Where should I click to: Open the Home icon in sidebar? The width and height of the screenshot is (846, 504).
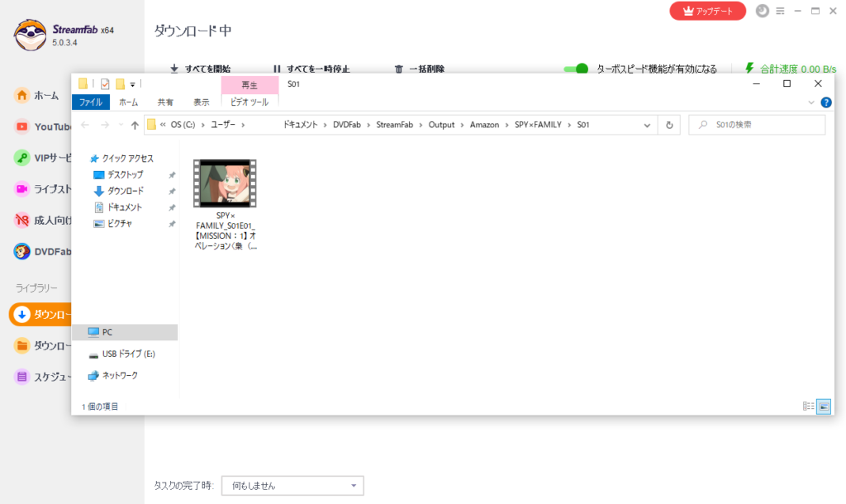click(22, 95)
